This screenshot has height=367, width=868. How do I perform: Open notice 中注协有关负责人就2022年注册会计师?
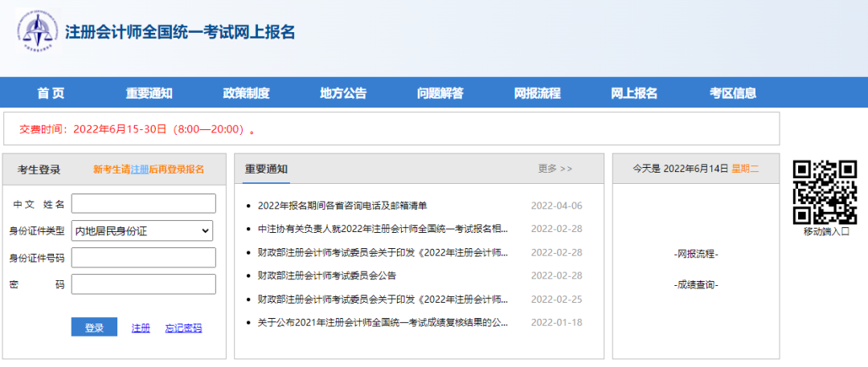[383, 228]
